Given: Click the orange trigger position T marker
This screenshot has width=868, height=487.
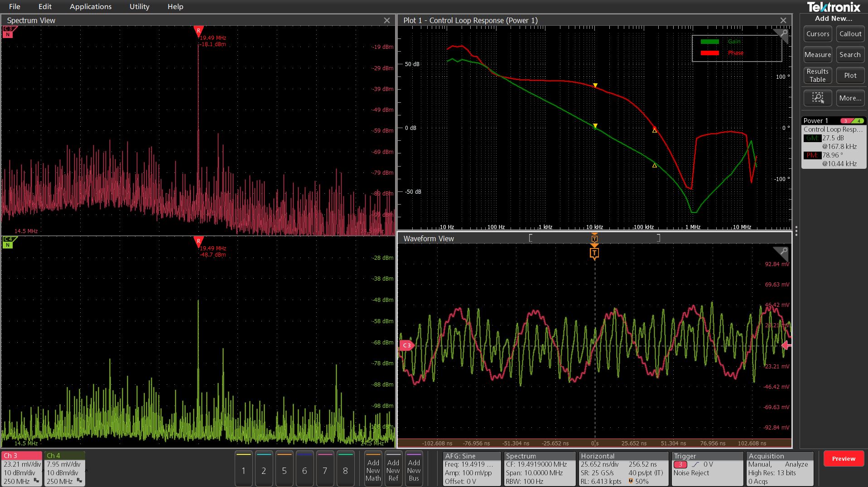Looking at the screenshot, I should point(594,253).
